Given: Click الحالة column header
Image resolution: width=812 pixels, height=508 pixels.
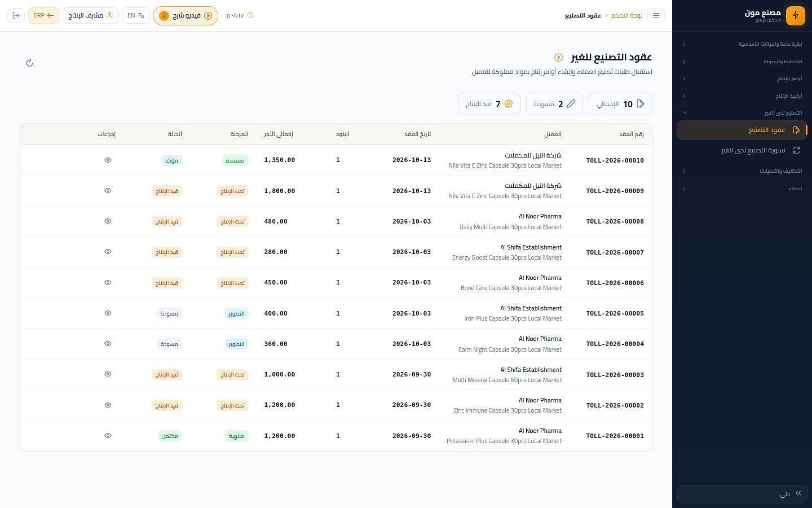Looking at the screenshot, I should click(175, 134).
